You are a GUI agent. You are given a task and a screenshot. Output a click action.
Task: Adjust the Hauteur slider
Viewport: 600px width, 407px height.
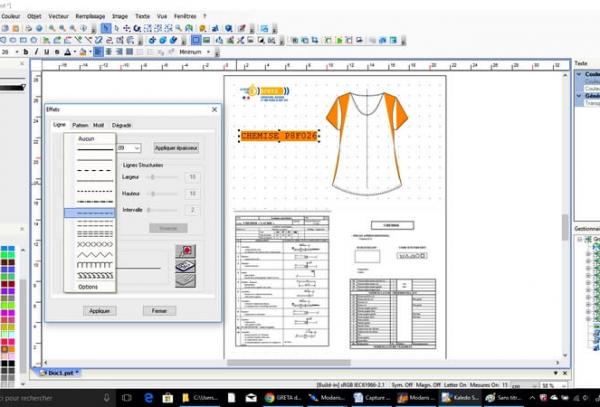[x=163, y=194]
